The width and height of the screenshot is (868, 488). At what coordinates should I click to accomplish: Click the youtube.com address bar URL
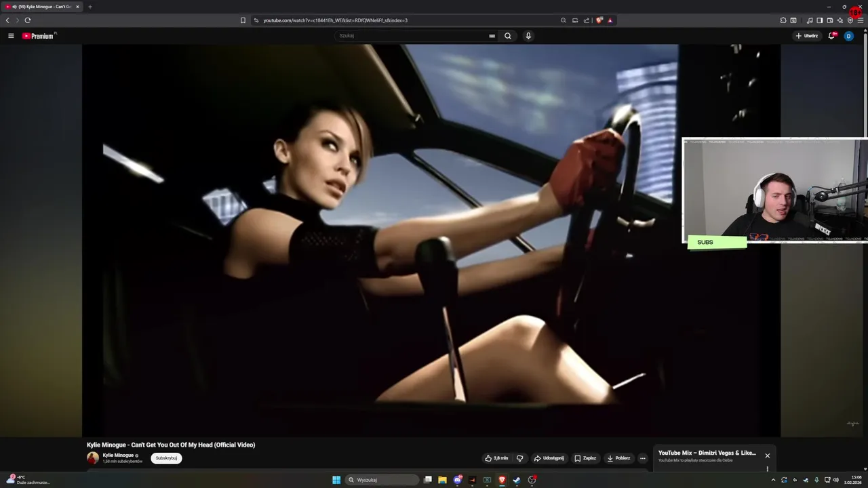click(x=336, y=20)
